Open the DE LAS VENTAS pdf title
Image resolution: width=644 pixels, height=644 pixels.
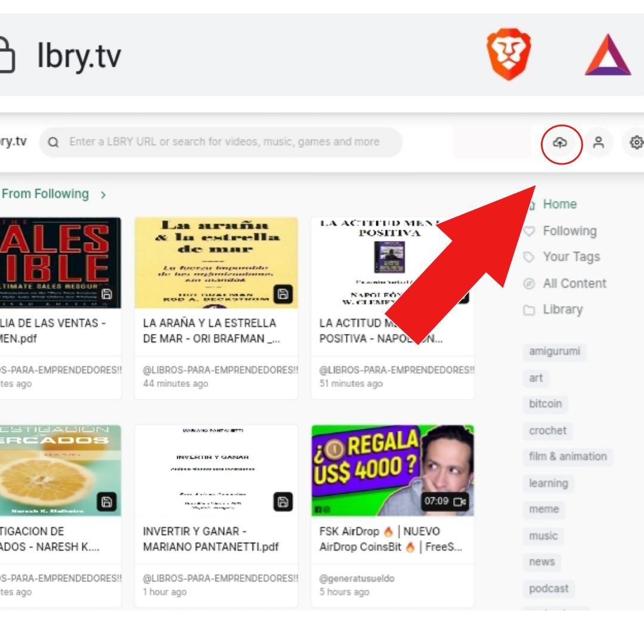click(52, 330)
